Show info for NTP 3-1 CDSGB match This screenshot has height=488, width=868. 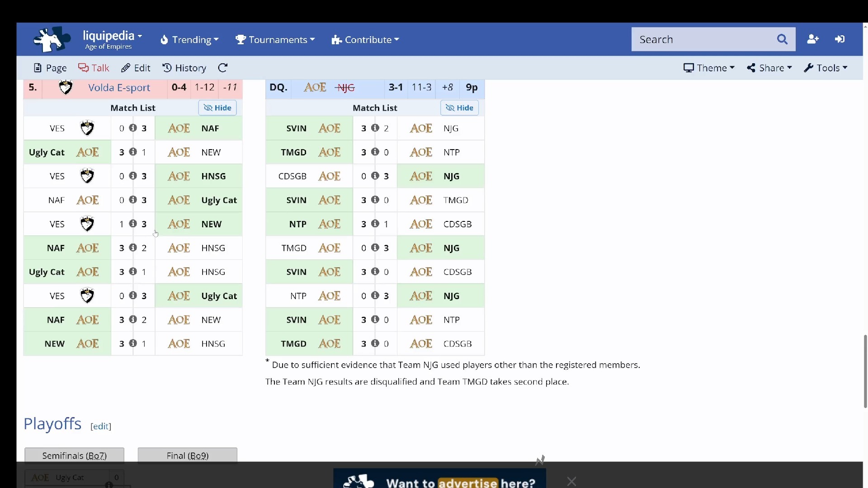[375, 224]
